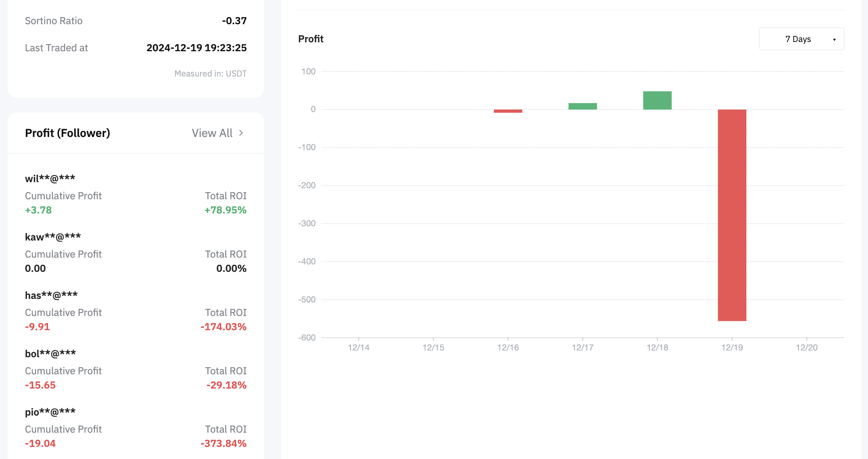
Task: Click the large red 12/19 loss bar
Action: (x=732, y=215)
